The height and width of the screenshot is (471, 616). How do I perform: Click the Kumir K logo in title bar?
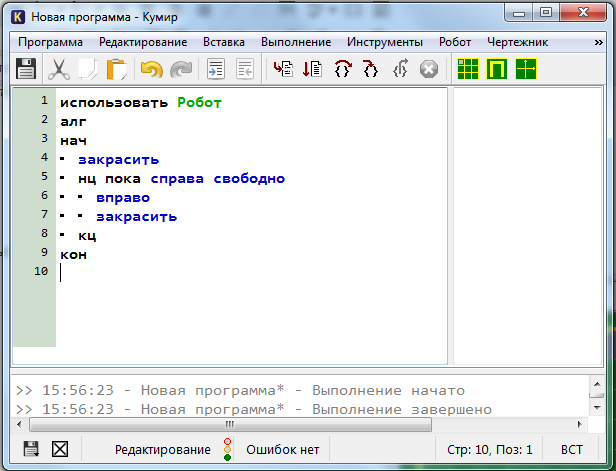(x=18, y=17)
